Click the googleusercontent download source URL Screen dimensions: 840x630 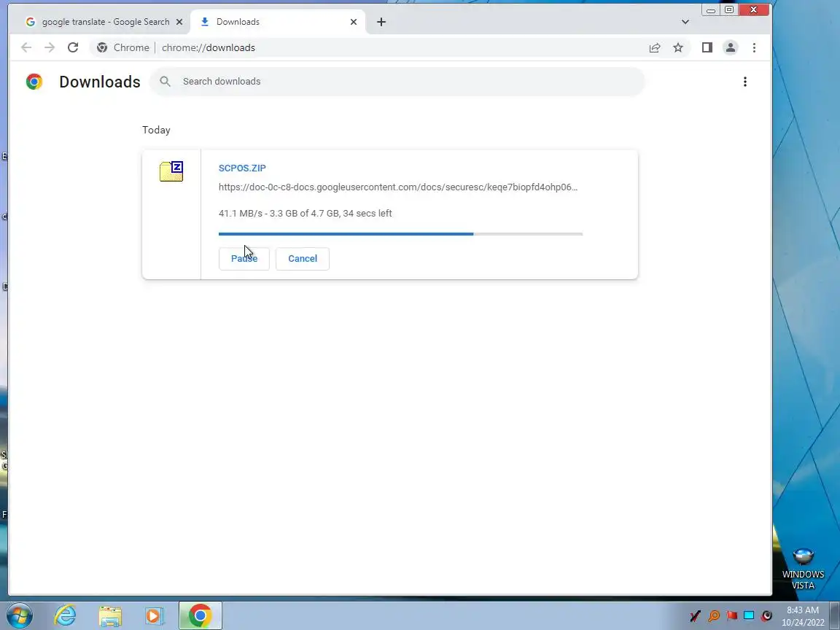(x=398, y=187)
